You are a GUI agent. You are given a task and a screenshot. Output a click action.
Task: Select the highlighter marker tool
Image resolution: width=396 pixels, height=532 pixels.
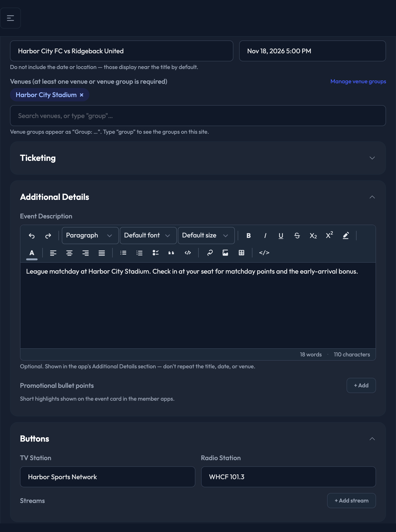coord(345,236)
